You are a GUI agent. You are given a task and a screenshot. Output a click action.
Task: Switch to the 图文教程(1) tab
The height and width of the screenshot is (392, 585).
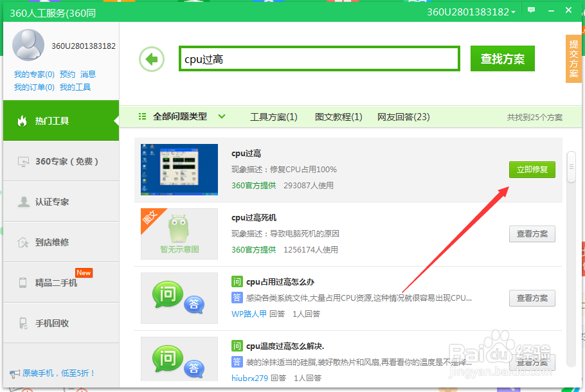(x=338, y=117)
